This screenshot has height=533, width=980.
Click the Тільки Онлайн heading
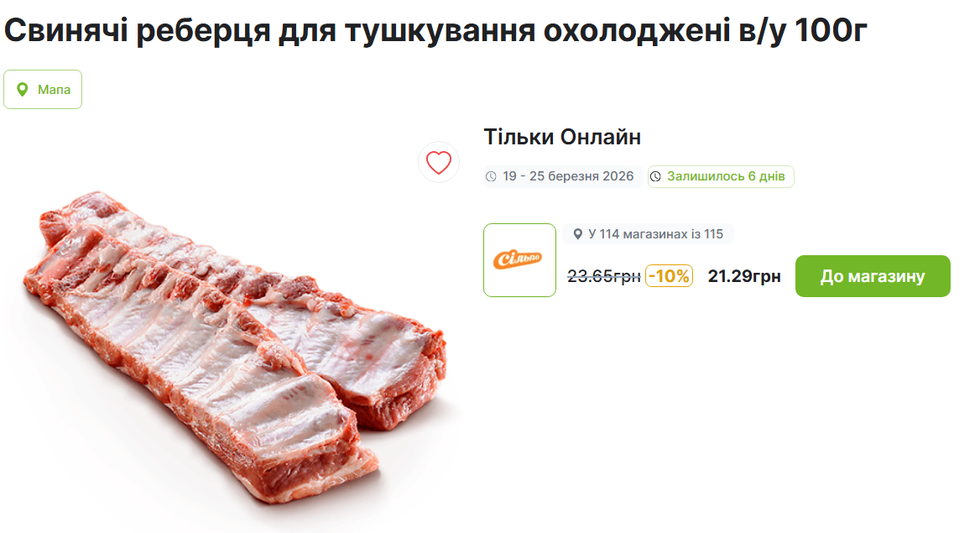coord(562,137)
